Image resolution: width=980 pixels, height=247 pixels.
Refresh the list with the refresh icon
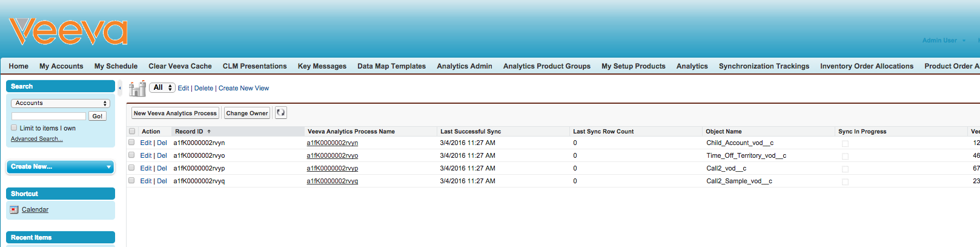(x=280, y=113)
